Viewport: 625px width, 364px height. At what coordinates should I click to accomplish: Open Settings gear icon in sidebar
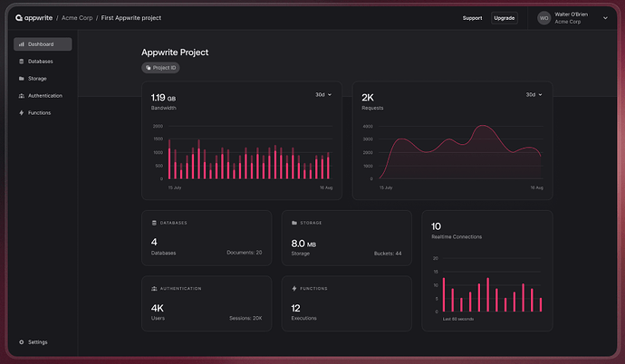[x=21, y=342]
